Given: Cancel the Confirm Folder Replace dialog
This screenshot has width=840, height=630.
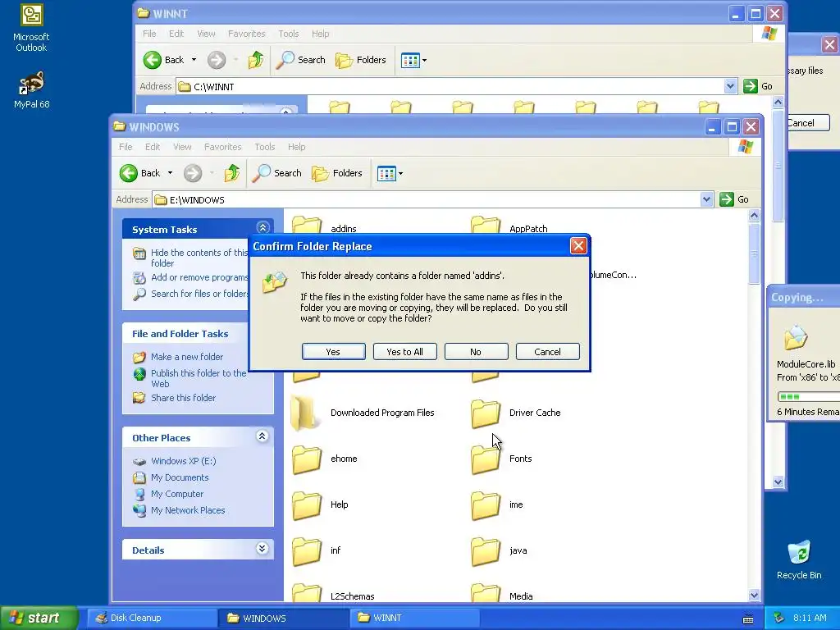Looking at the screenshot, I should [547, 351].
